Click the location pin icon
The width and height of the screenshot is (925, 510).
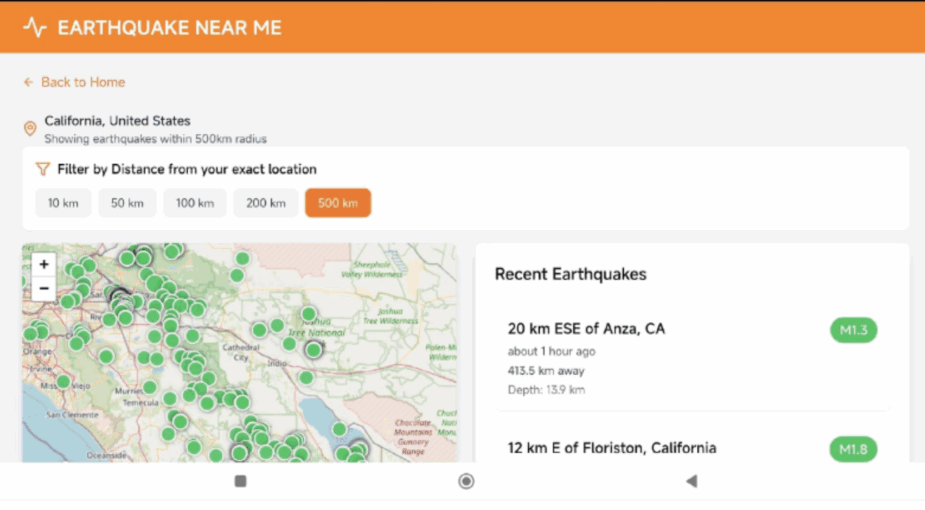pyautogui.click(x=30, y=129)
